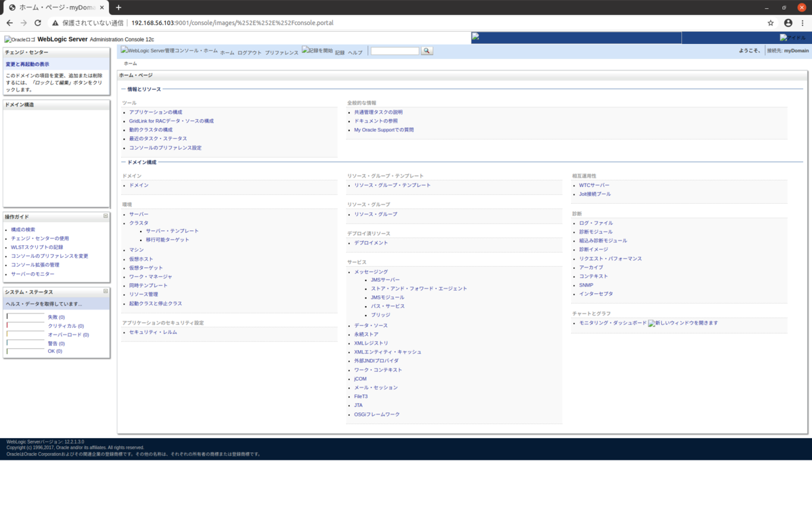The height and width of the screenshot is (516, 812).
Task: Collapse the 操作ガイド panel
Action: [x=106, y=216]
